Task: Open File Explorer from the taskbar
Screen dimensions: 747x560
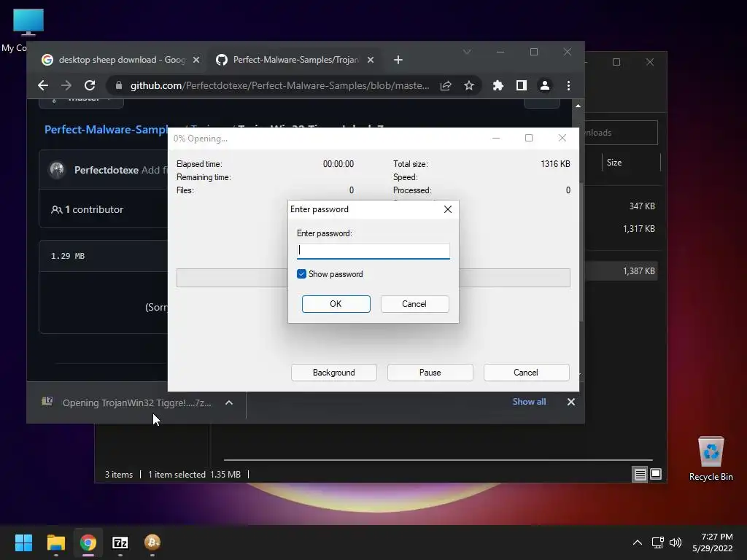Action: 55,542
